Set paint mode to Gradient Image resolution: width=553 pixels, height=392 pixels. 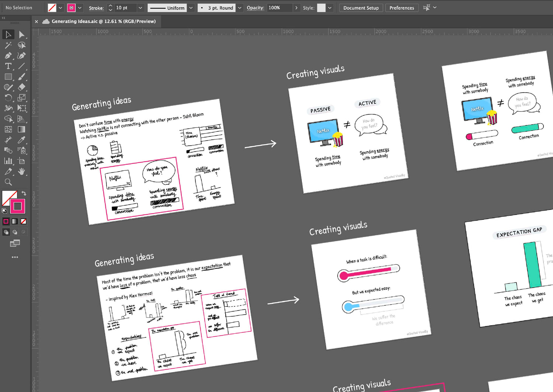(15, 221)
